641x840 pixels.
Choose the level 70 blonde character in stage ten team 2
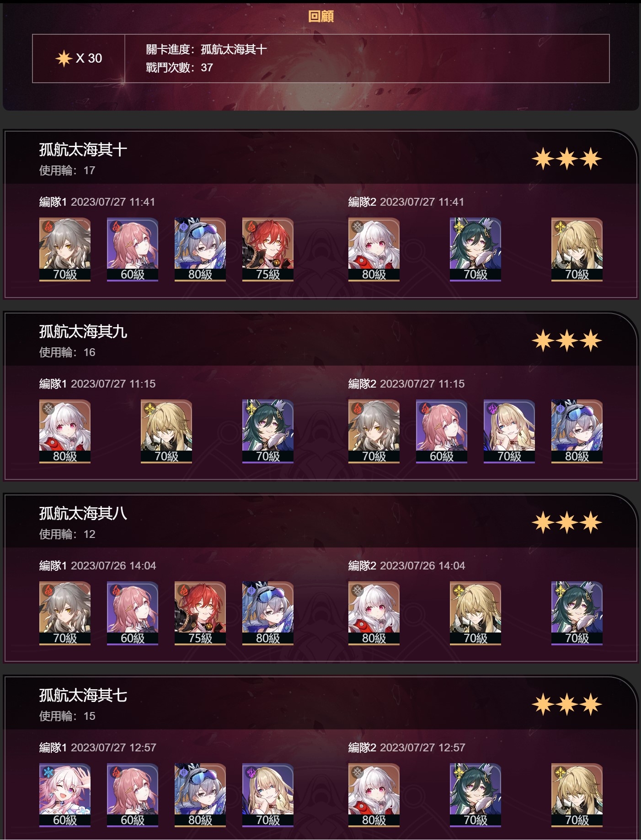tap(577, 250)
